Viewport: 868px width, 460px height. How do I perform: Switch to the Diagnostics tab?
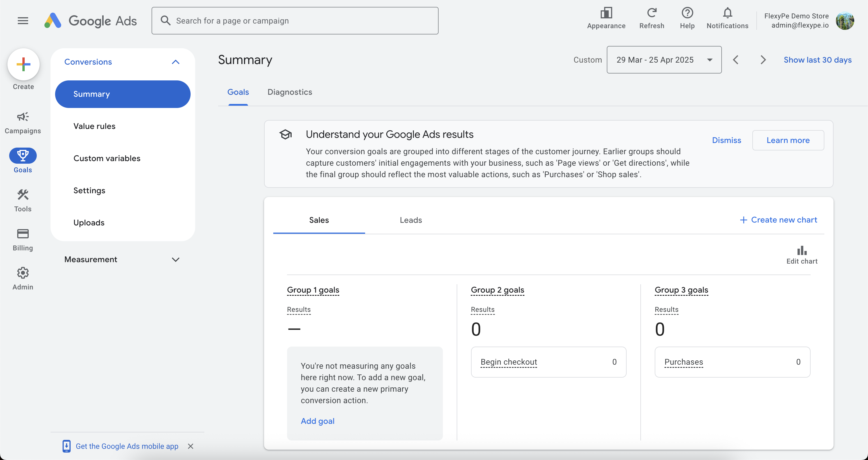[289, 92]
